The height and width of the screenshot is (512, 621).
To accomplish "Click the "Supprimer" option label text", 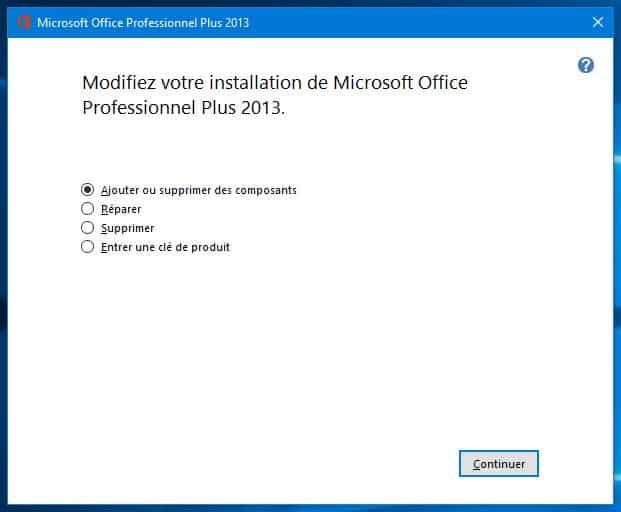I will click(x=128, y=228).
